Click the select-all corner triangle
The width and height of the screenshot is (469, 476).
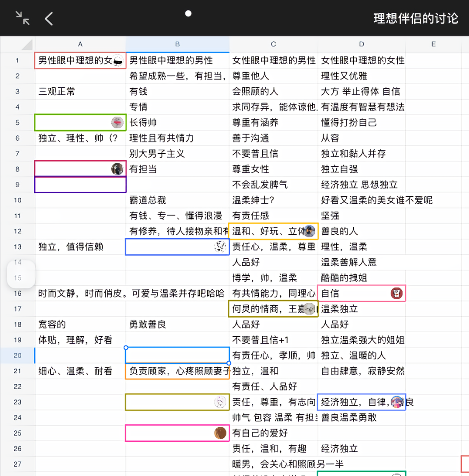(x=27, y=44)
